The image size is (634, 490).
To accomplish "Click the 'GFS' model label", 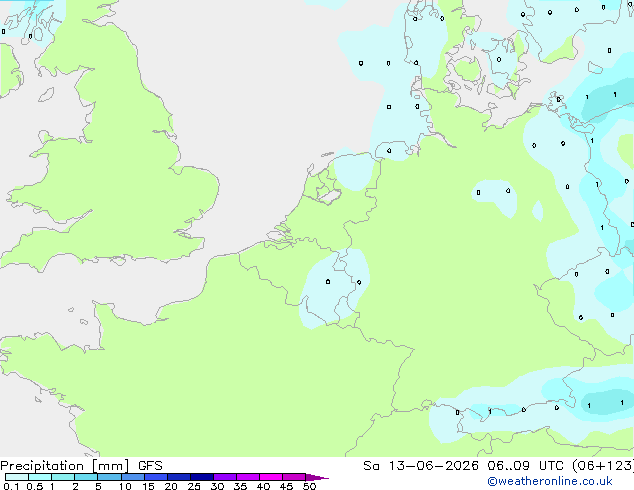I will tap(150, 466).
